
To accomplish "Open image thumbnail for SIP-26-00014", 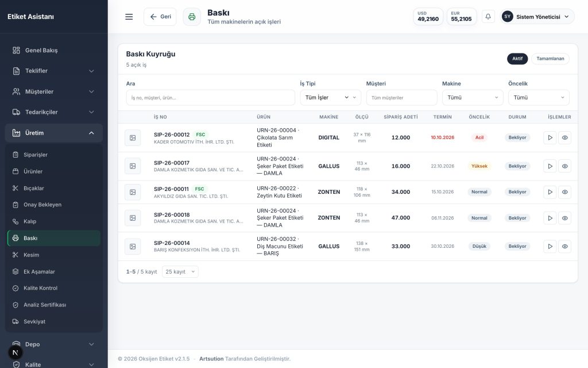I will point(133,247).
